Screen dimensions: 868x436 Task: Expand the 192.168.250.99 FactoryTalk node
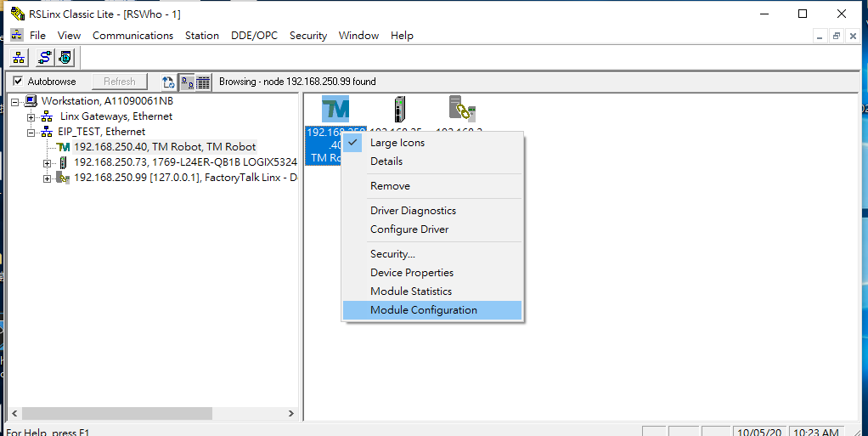(x=47, y=178)
